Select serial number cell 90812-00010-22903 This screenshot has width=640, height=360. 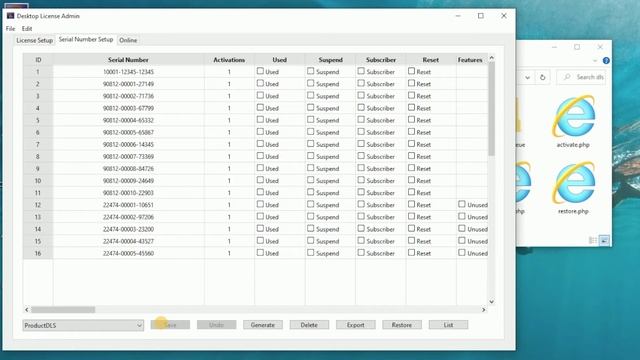(128, 193)
